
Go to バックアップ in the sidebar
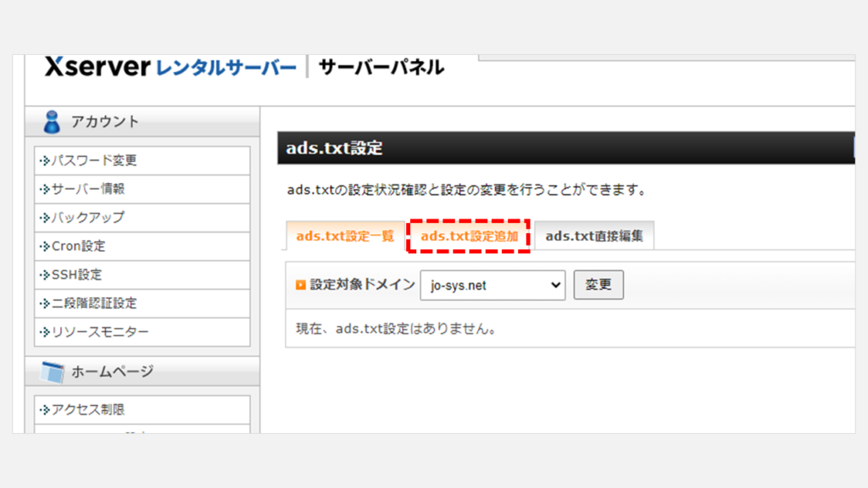tap(142, 218)
